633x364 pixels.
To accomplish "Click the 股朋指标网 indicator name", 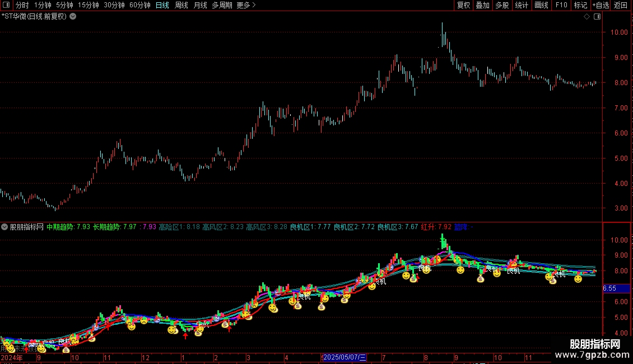I will (x=27, y=227).
